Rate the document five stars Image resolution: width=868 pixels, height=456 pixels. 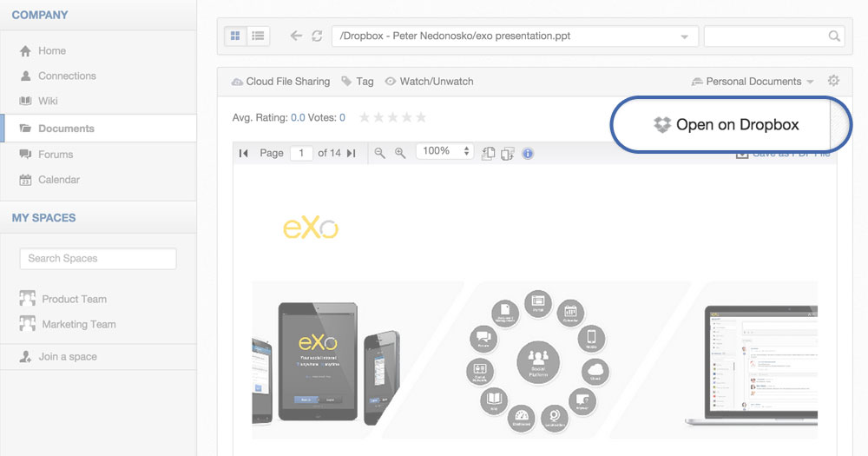[x=421, y=117]
